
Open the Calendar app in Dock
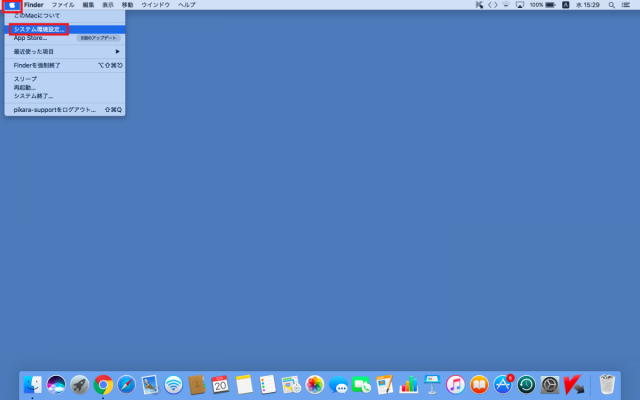(221, 384)
